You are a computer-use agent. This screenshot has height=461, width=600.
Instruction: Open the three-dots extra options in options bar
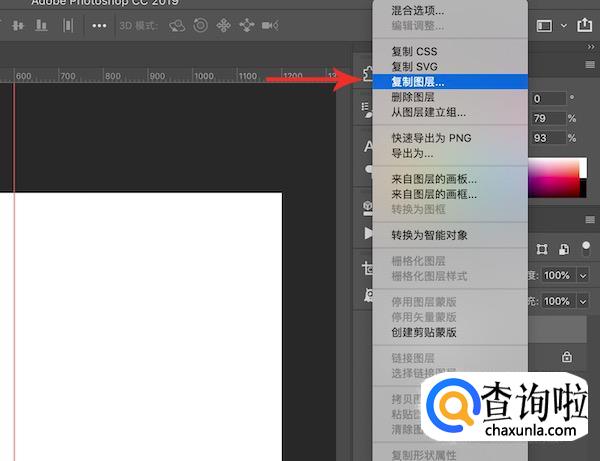click(99, 26)
